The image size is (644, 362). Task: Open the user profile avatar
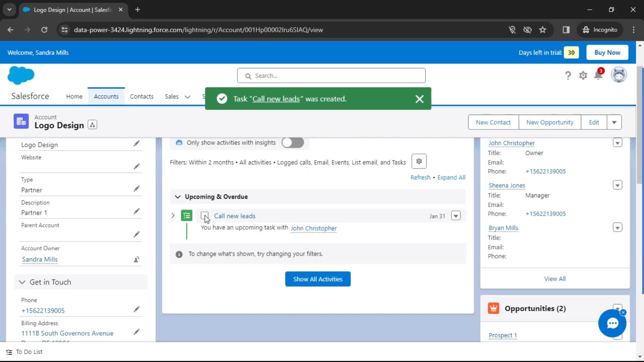(x=619, y=75)
